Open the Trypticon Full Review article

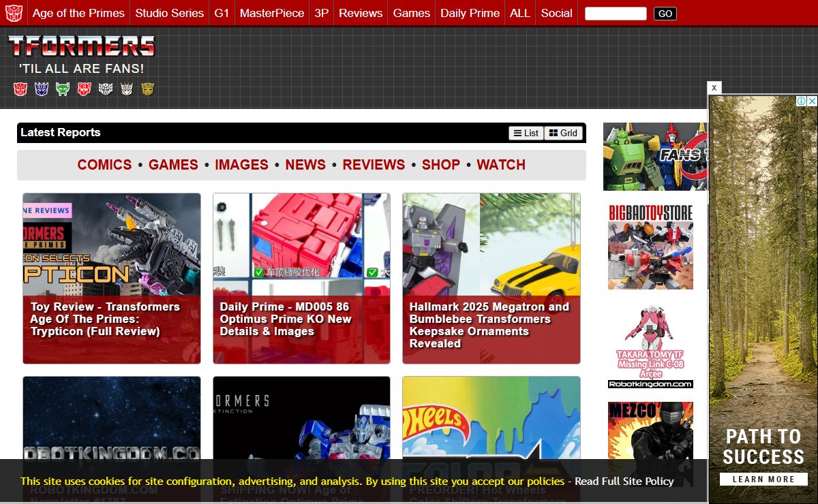tap(112, 278)
